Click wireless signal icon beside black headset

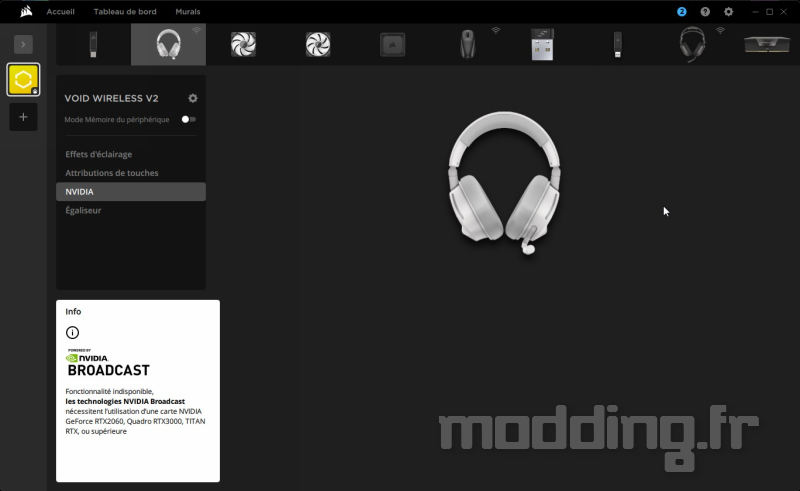click(x=720, y=30)
